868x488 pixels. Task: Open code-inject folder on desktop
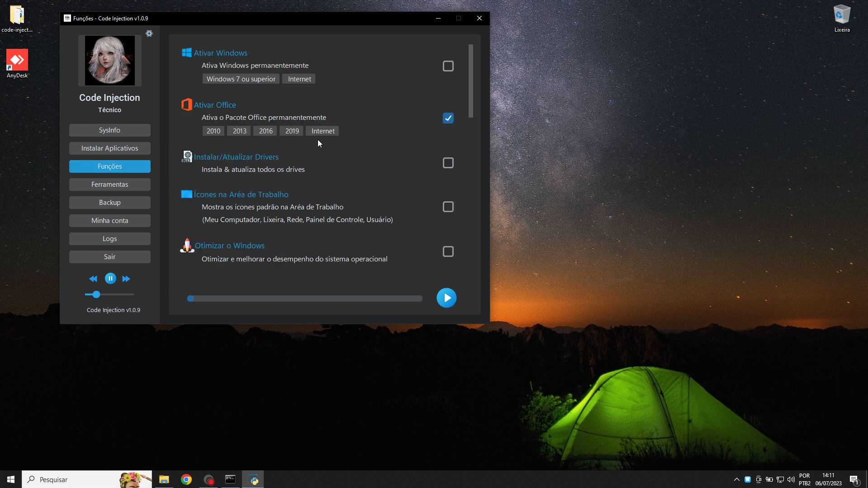pyautogui.click(x=17, y=19)
